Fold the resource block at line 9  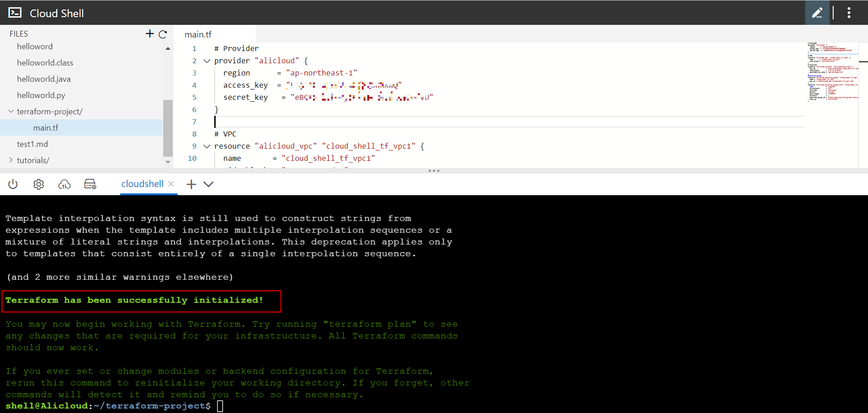click(x=207, y=146)
